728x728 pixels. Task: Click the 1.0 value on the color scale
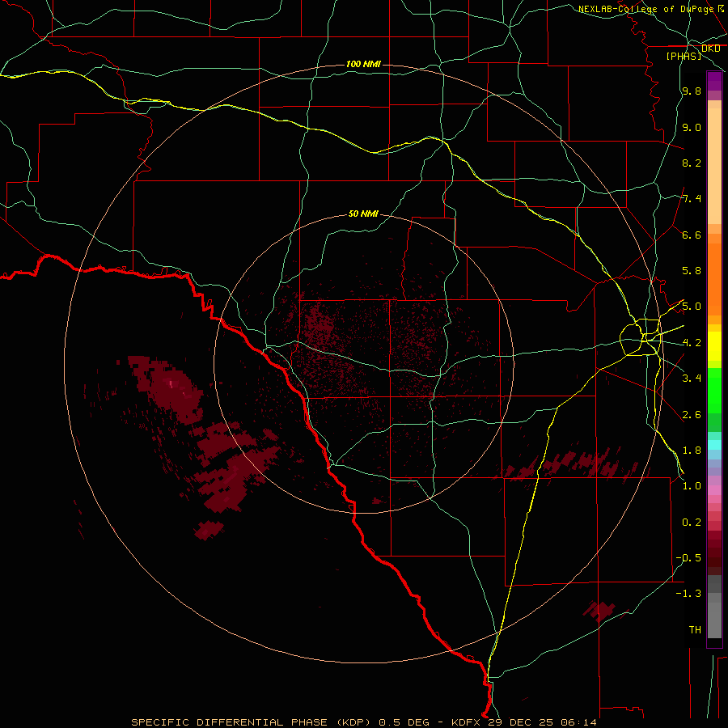pos(692,486)
